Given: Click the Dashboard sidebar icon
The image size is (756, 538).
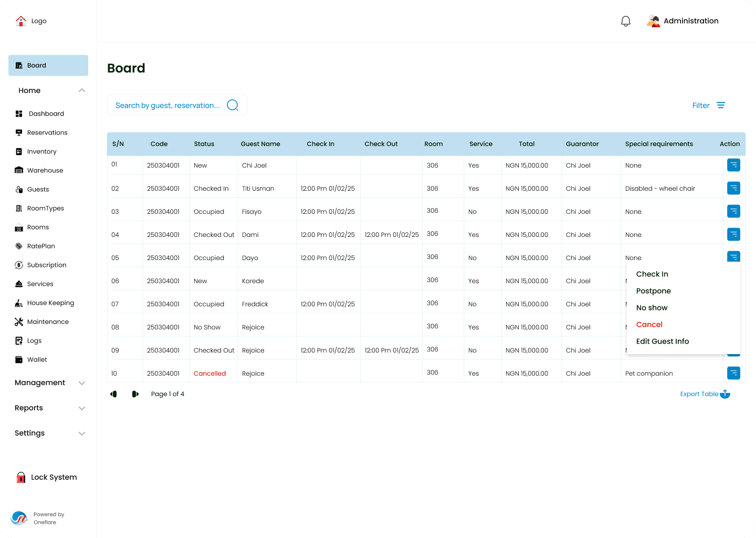Looking at the screenshot, I should (19, 113).
